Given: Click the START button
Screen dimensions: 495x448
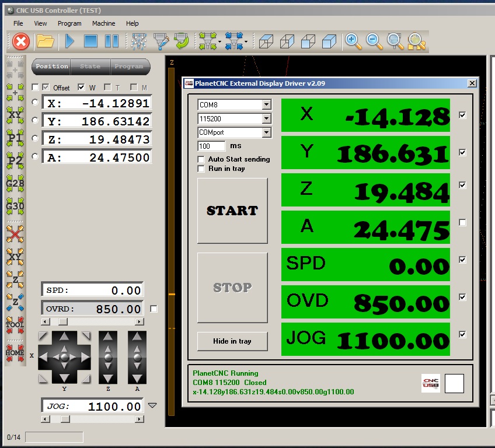Looking at the screenshot, I should (x=232, y=211).
